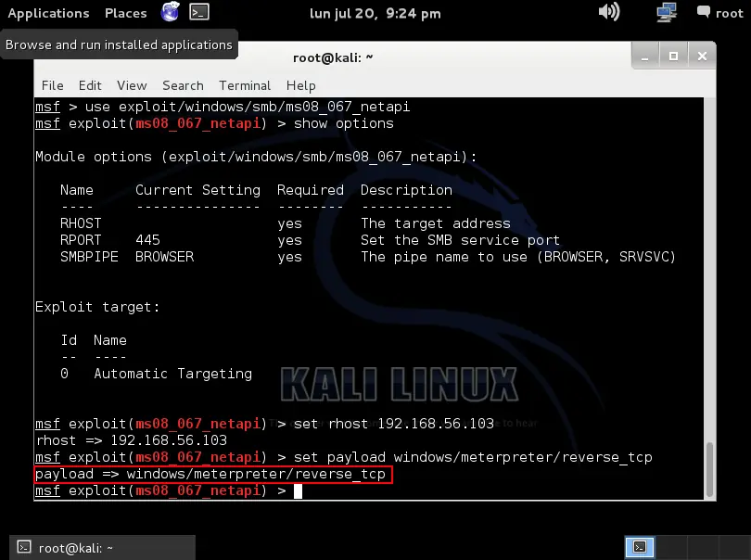The height and width of the screenshot is (560, 751).
Task: Click the RPORT value 445
Action: click(x=147, y=240)
